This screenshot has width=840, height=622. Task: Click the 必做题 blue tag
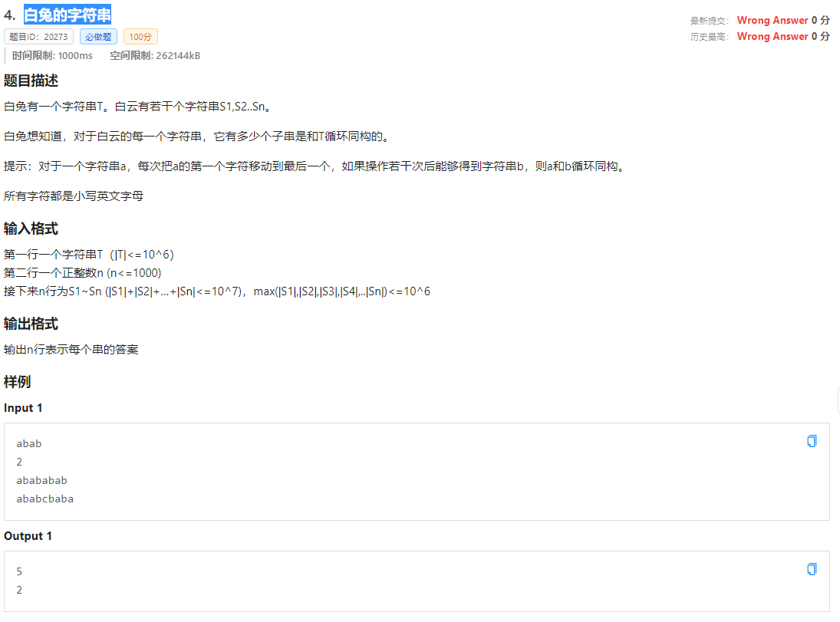pos(98,37)
